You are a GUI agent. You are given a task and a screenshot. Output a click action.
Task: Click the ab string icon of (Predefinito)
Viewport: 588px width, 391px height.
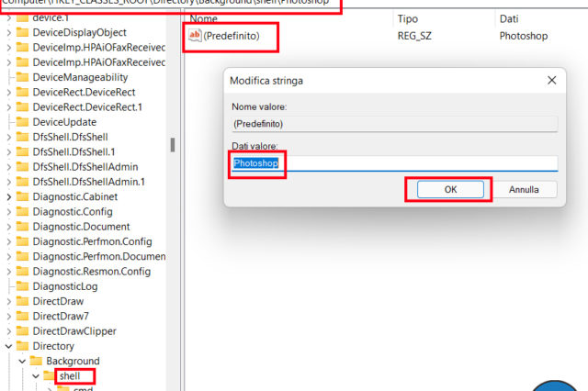click(195, 36)
